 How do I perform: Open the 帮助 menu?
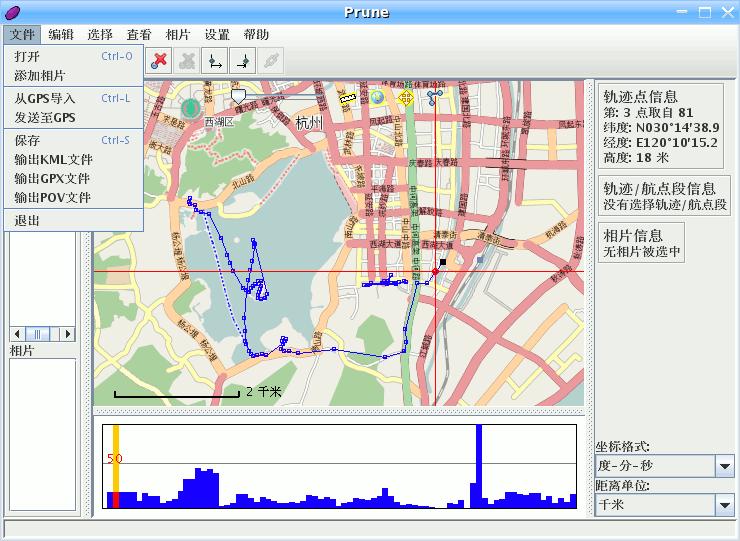pos(256,35)
